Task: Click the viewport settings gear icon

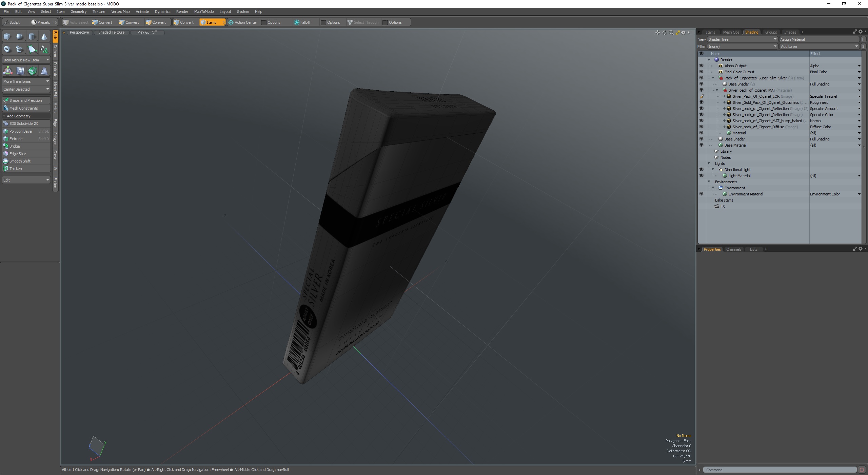Action: coord(683,33)
